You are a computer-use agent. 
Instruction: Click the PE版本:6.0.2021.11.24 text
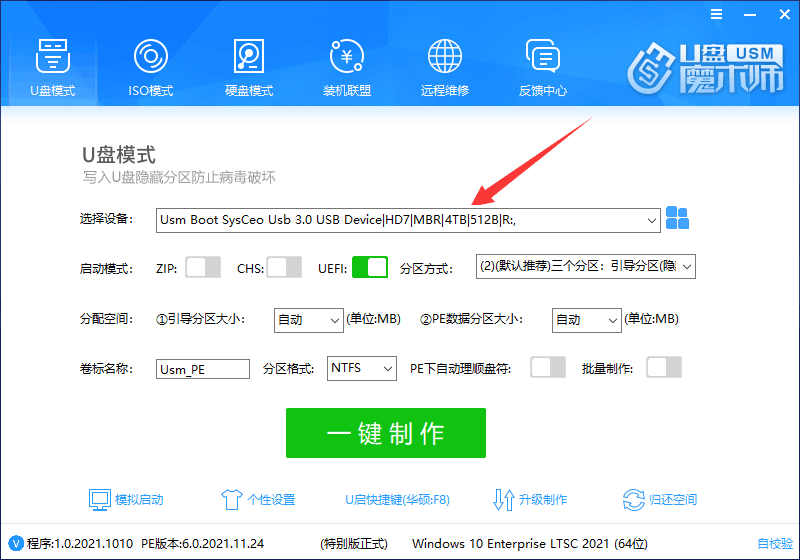[203, 544]
